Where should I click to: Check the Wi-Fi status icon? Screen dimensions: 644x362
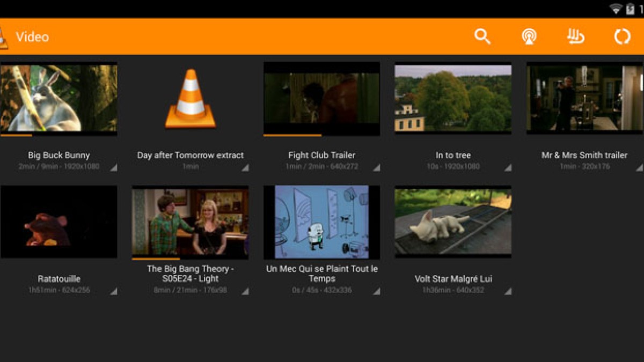pos(616,9)
